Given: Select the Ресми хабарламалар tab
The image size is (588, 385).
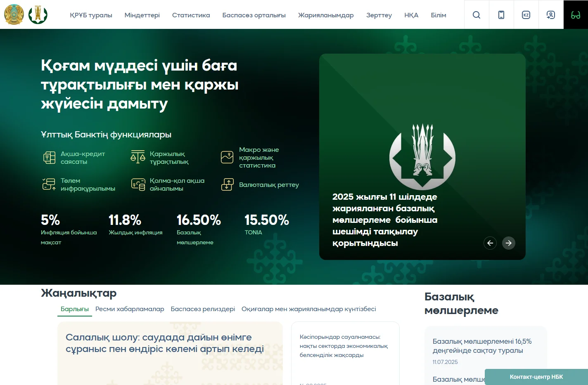Looking at the screenshot, I should 130,309.
